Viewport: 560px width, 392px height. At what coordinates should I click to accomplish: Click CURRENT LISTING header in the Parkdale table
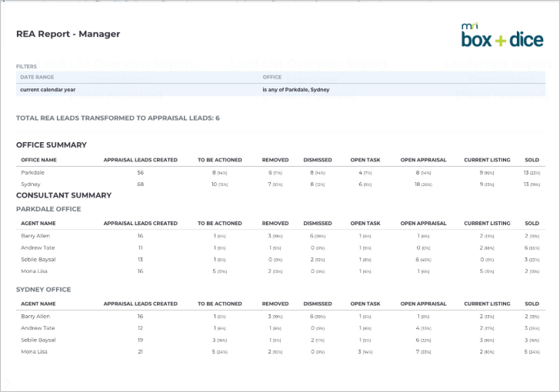[x=487, y=224]
